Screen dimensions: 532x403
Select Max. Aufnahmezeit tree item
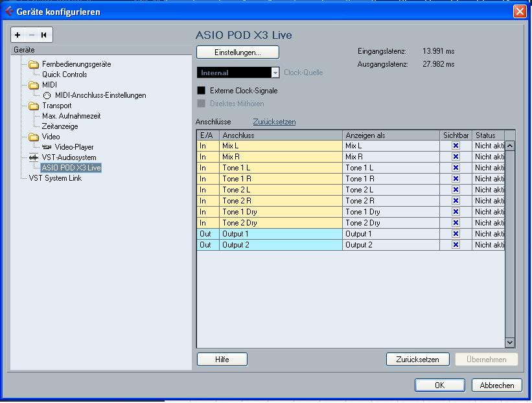tap(71, 116)
